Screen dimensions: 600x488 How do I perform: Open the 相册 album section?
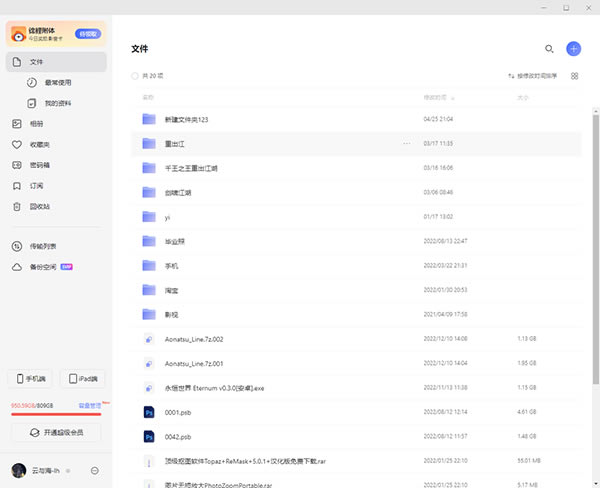point(36,124)
